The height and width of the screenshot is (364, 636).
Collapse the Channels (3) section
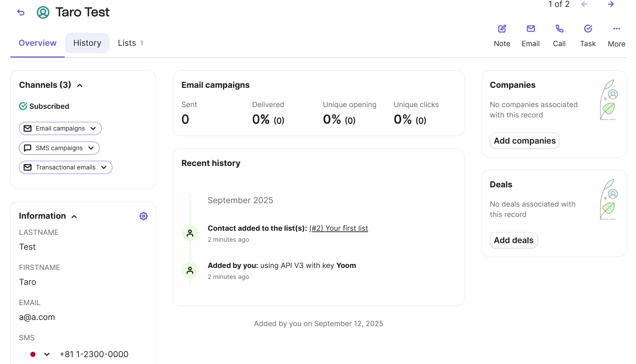tap(80, 85)
